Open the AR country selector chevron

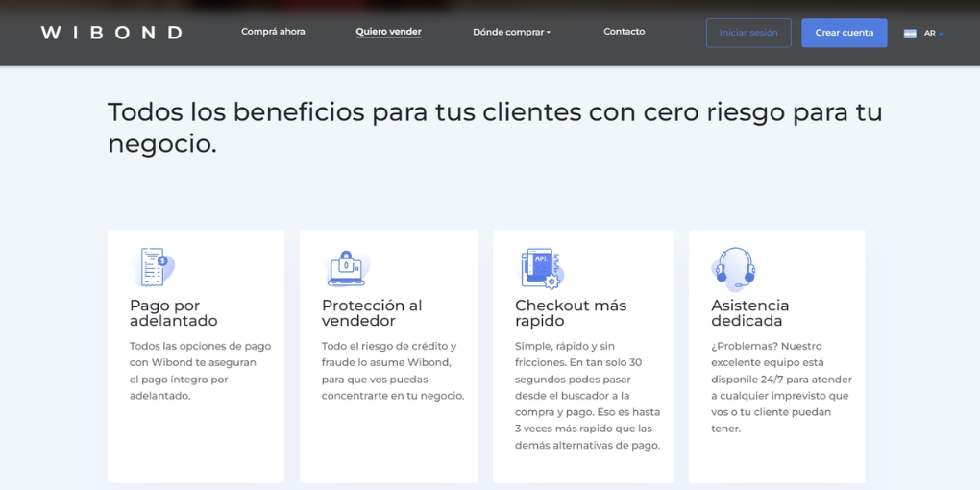click(x=941, y=34)
